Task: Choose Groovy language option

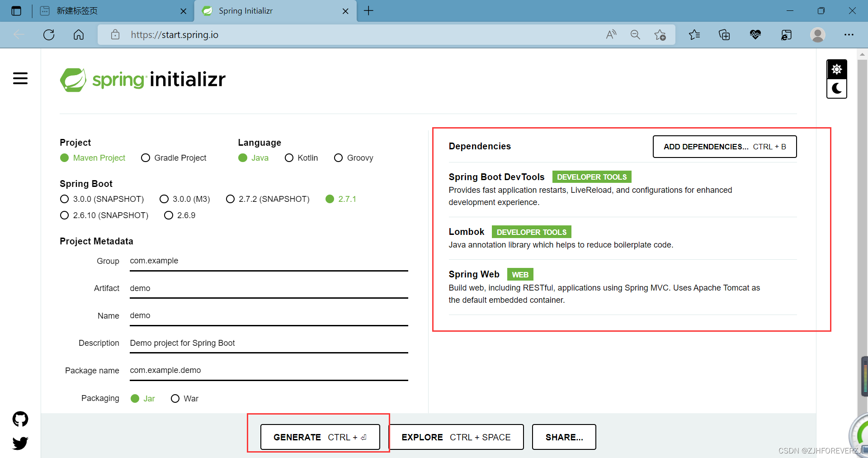Action: [354, 158]
